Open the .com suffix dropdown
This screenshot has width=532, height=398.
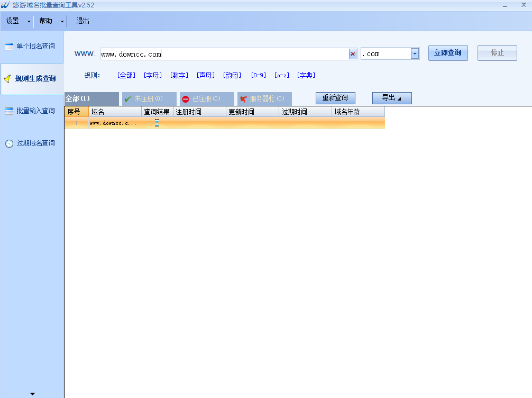[415, 53]
